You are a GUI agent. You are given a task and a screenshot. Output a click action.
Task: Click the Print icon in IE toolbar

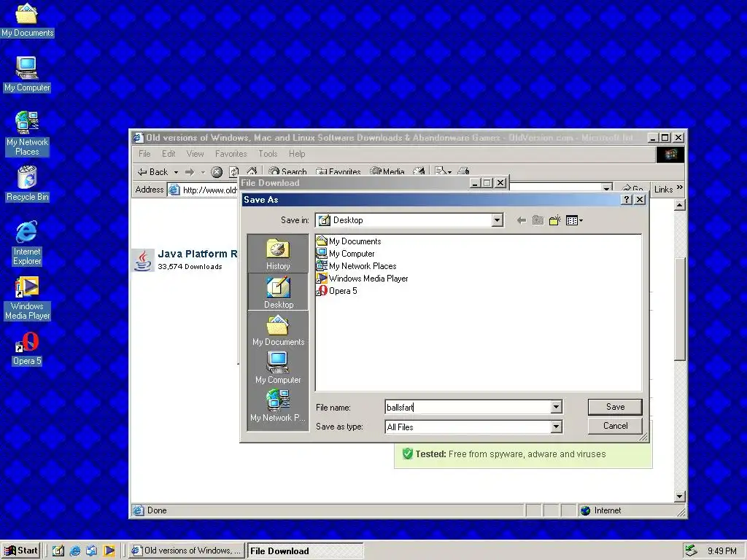pos(463,171)
